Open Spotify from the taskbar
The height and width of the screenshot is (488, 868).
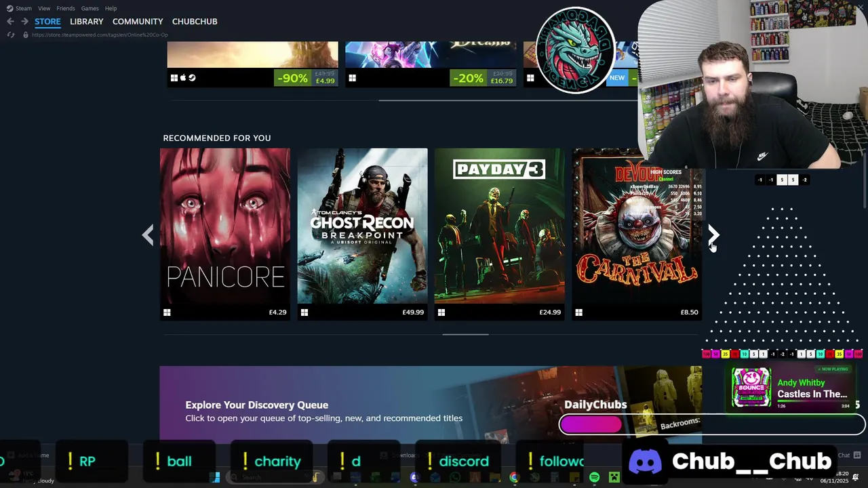coord(595,478)
